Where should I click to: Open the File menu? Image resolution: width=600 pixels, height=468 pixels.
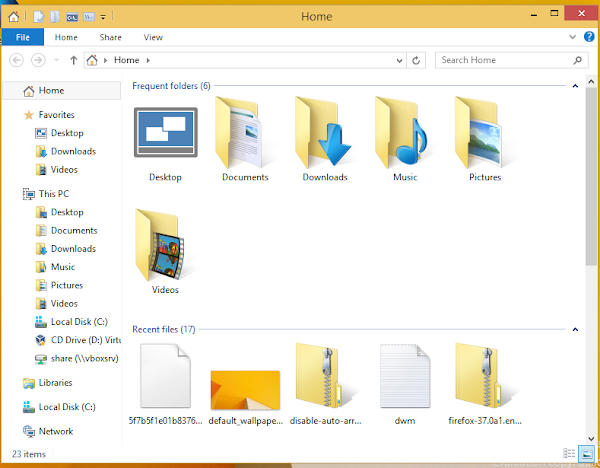pos(23,37)
